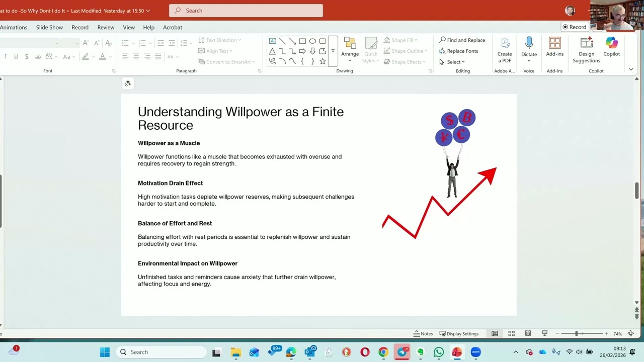The height and width of the screenshot is (362, 644).
Task: Open the Slide Show tab
Action: point(49,27)
